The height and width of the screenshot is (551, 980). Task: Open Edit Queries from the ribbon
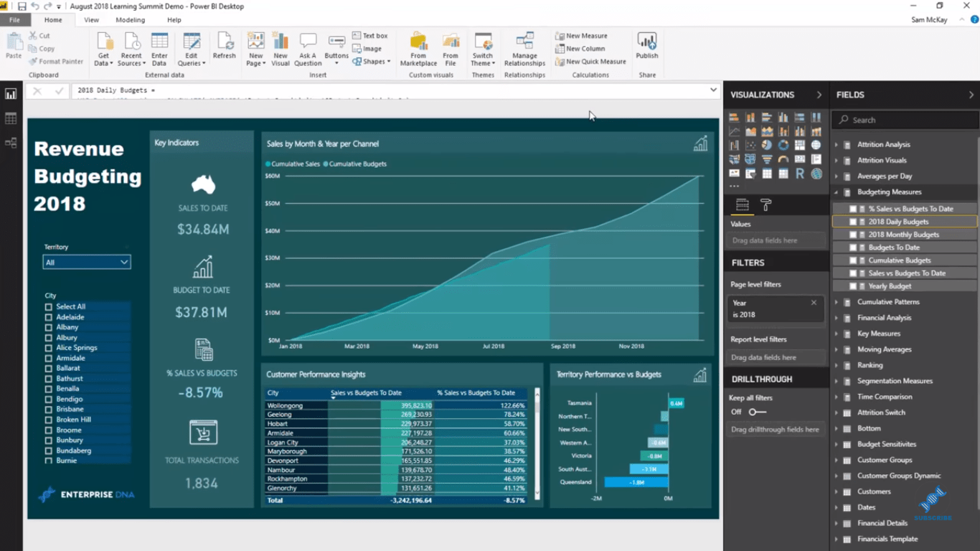pyautogui.click(x=191, y=50)
